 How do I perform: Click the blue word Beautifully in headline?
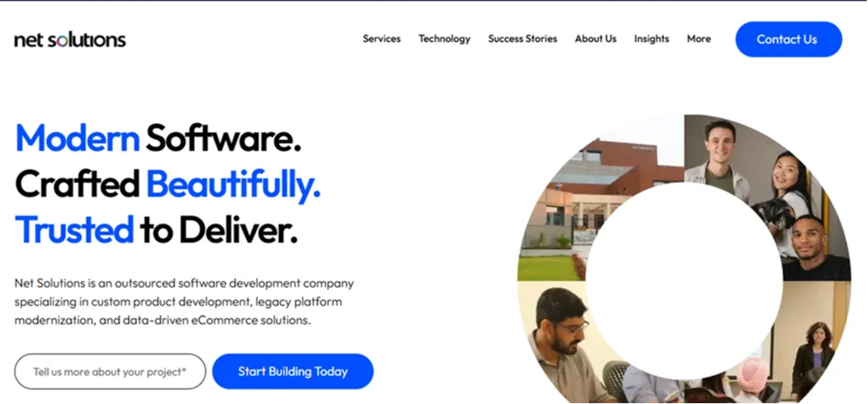[x=233, y=185]
